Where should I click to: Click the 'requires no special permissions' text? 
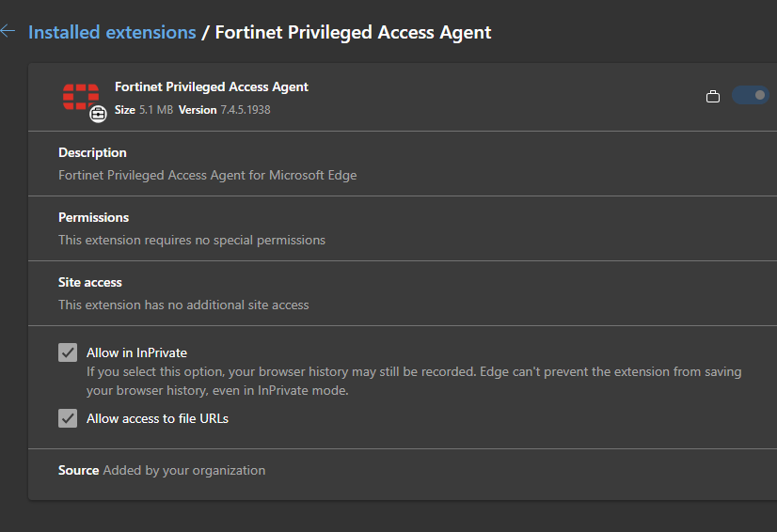tap(192, 240)
